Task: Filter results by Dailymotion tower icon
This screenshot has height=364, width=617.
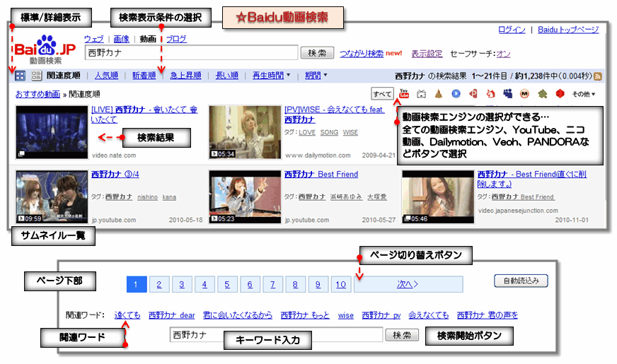Action: 439,93
